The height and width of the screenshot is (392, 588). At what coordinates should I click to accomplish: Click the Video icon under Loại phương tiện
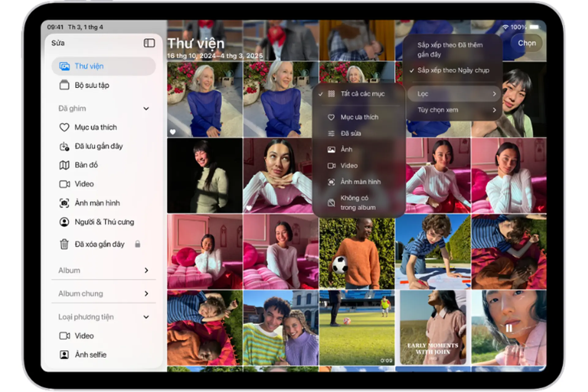64,336
